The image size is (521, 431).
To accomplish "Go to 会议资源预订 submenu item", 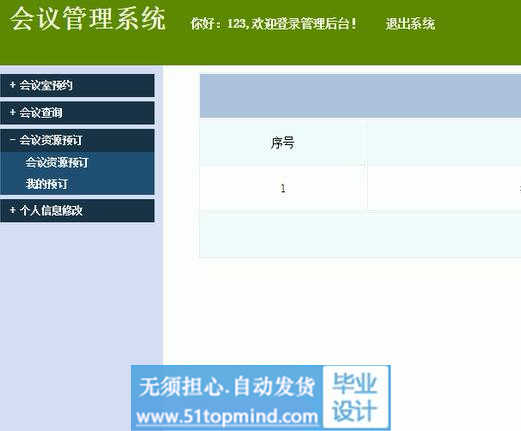I will (x=57, y=163).
